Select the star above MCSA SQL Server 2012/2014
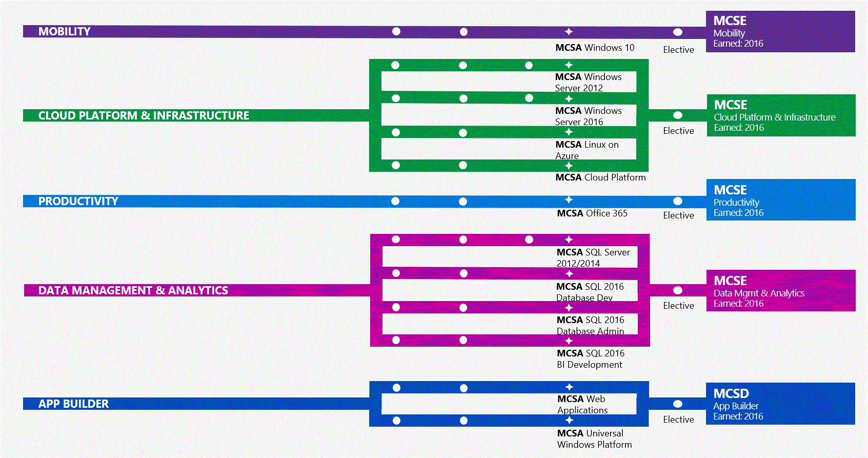868x458 pixels. pyautogui.click(x=569, y=240)
